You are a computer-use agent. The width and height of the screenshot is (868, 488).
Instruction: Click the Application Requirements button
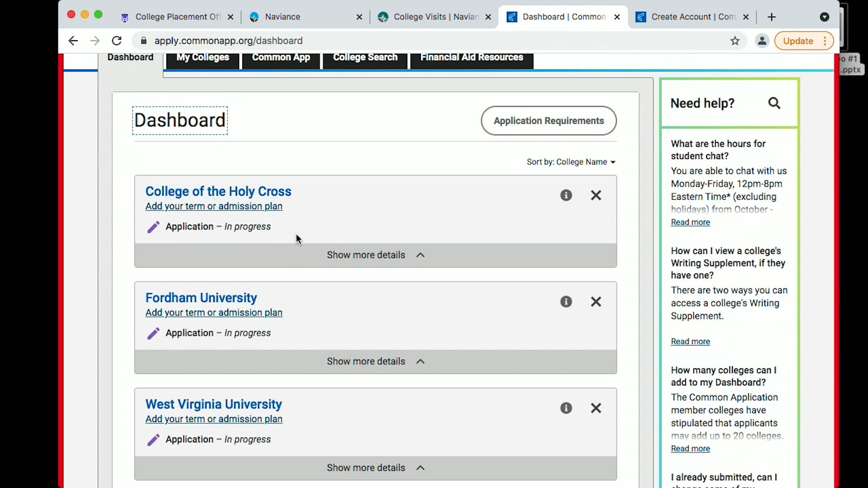548,121
